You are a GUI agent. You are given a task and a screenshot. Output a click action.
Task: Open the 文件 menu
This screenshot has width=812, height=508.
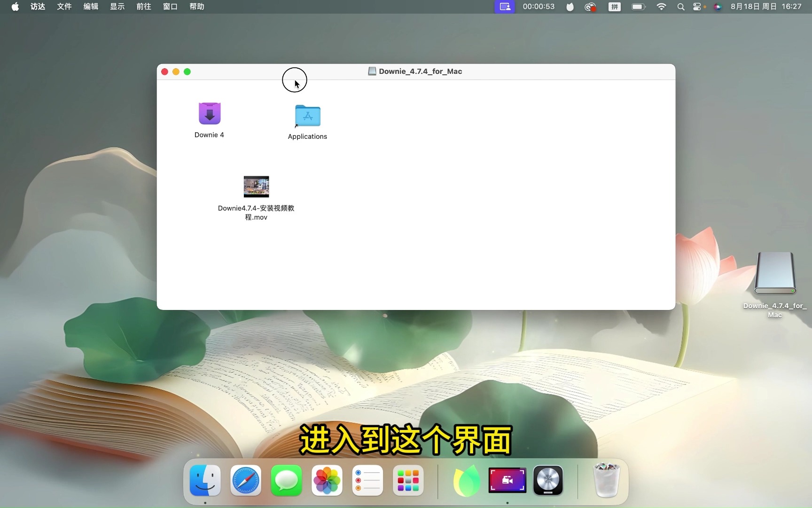tap(64, 7)
